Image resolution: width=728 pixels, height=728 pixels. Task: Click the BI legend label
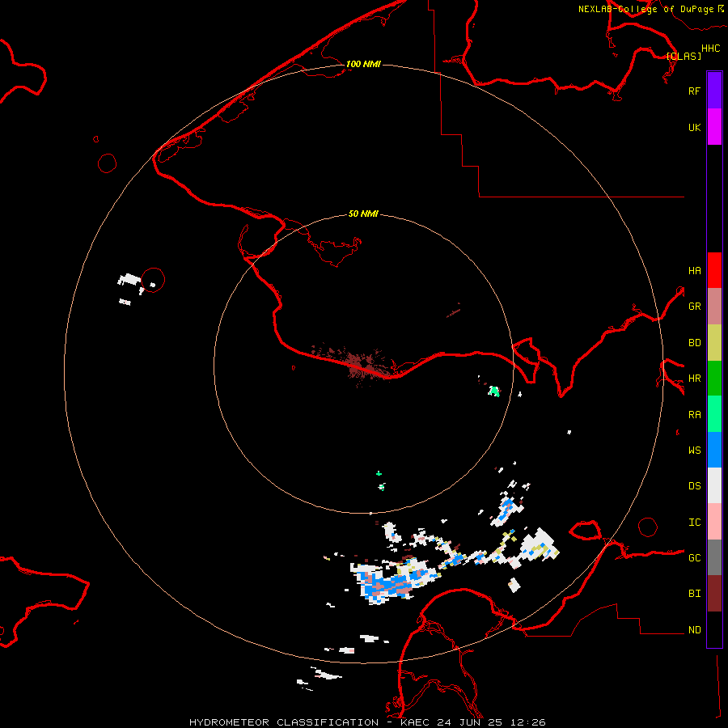click(x=694, y=594)
